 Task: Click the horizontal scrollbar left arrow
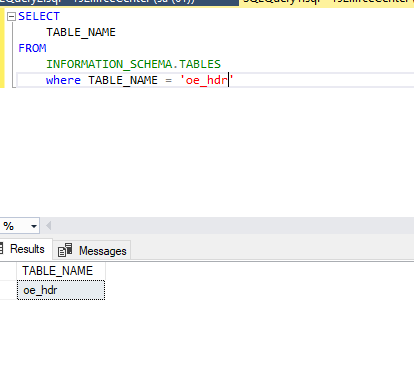point(49,226)
